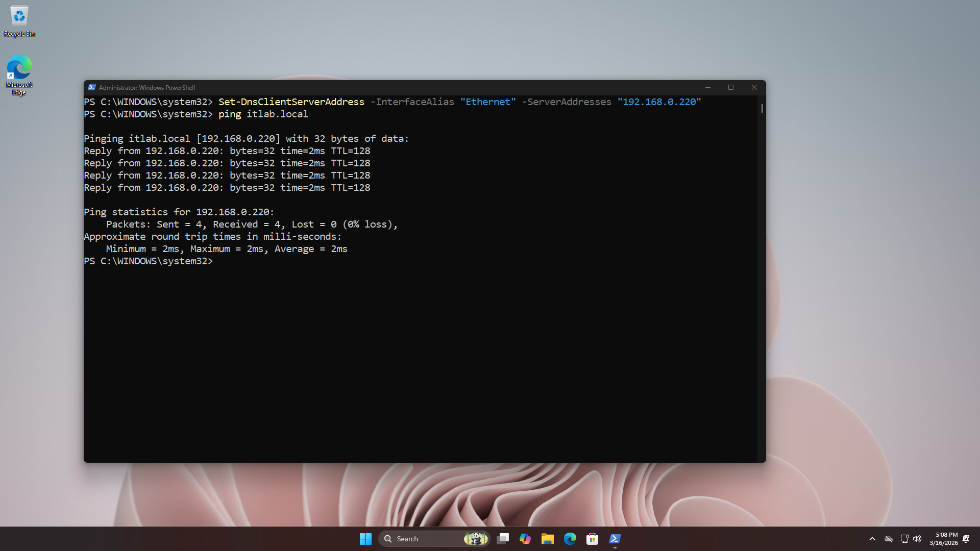
Task: Launch Copilot from the taskbar
Action: tap(525, 539)
